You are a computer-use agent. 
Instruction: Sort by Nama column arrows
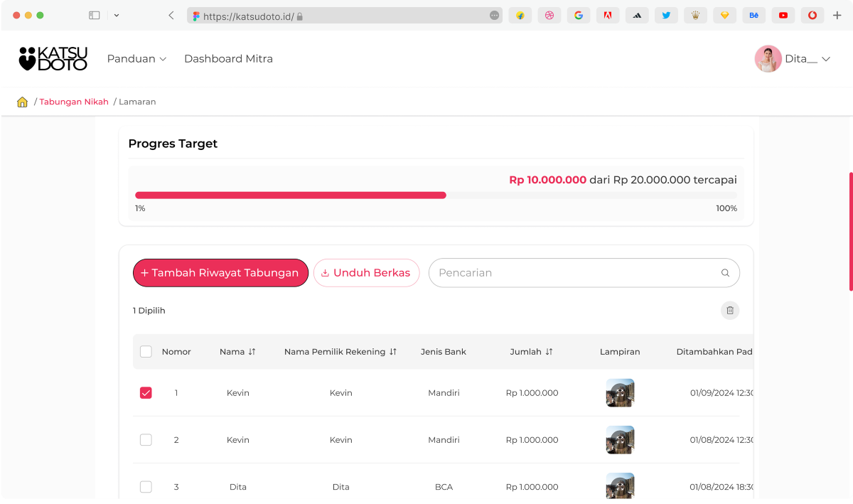252,352
